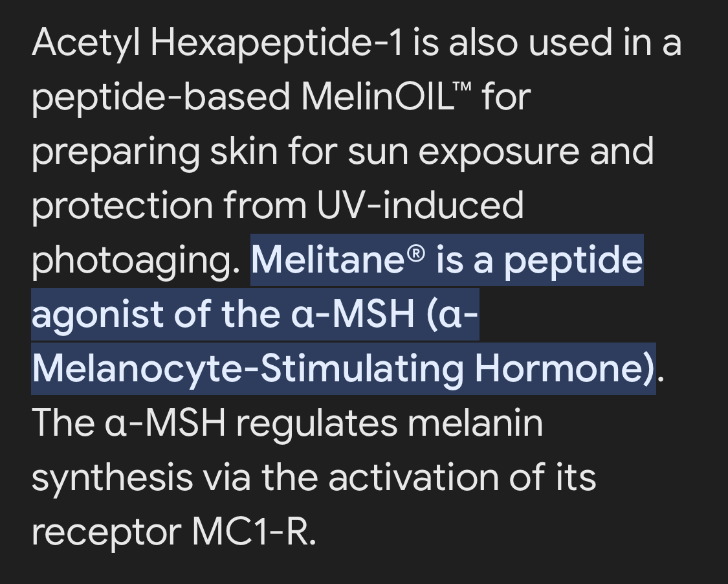Click 'UV-induced' in the fourth line
Screen dimensions: 728x584
coord(421,205)
